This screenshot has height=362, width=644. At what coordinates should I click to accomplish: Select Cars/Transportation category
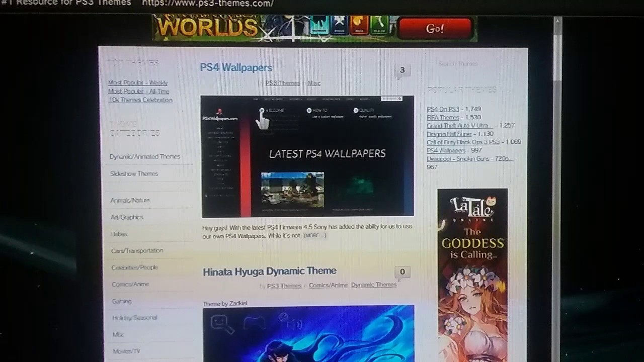(x=137, y=250)
